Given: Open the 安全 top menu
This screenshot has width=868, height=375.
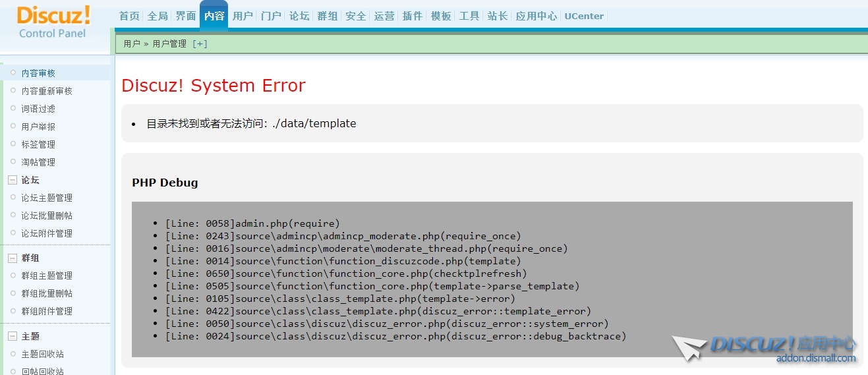Looking at the screenshot, I should (356, 16).
